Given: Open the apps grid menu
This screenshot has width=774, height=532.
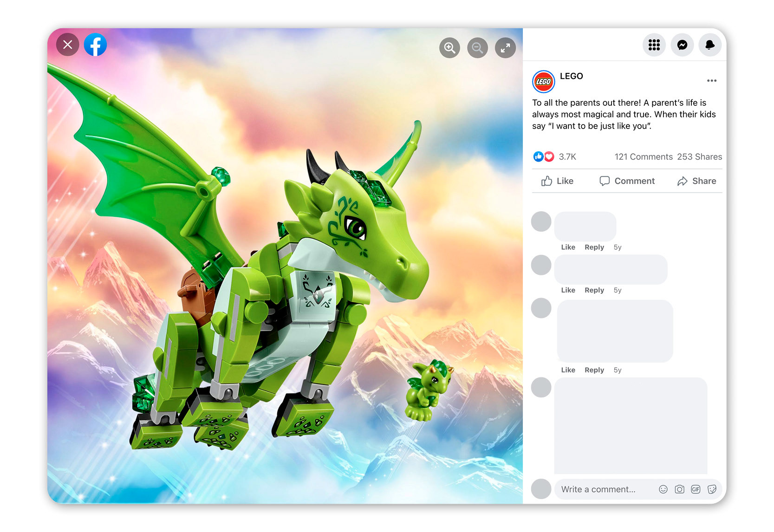Looking at the screenshot, I should [654, 45].
